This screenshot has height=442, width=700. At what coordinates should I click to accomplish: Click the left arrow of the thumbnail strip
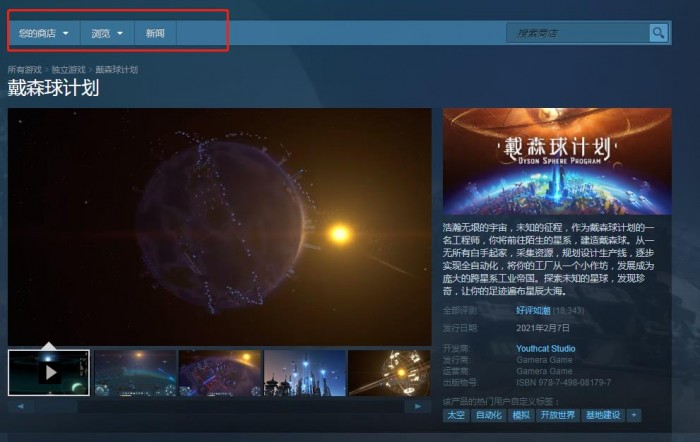(x=21, y=406)
